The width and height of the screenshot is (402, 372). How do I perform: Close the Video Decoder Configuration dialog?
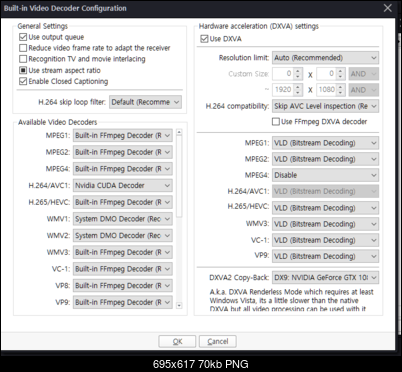388,8
